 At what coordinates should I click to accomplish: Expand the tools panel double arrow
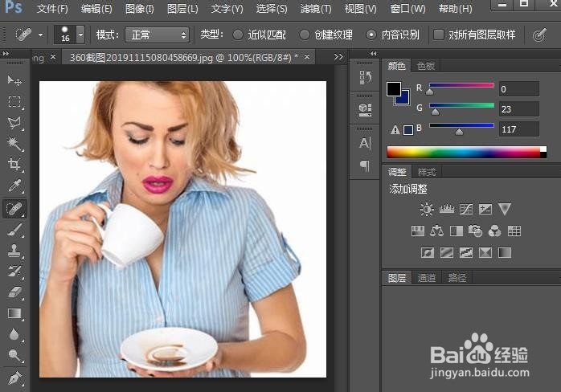click(x=6, y=54)
